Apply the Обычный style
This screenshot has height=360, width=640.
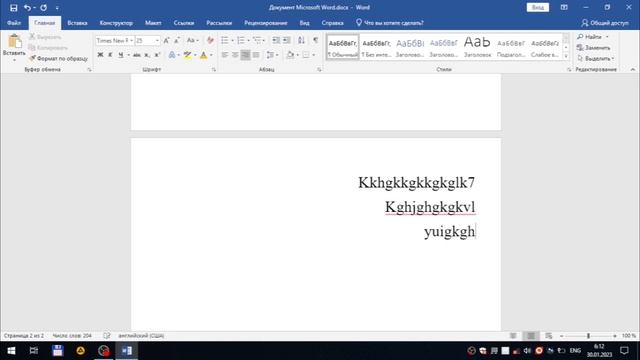point(343,47)
